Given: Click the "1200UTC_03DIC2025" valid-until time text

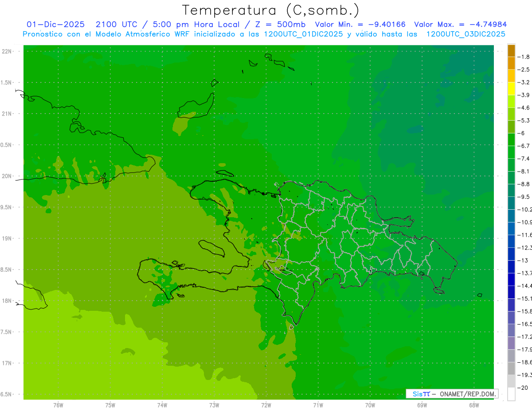Looking at the screenshot, I should (x=465, y=34).
